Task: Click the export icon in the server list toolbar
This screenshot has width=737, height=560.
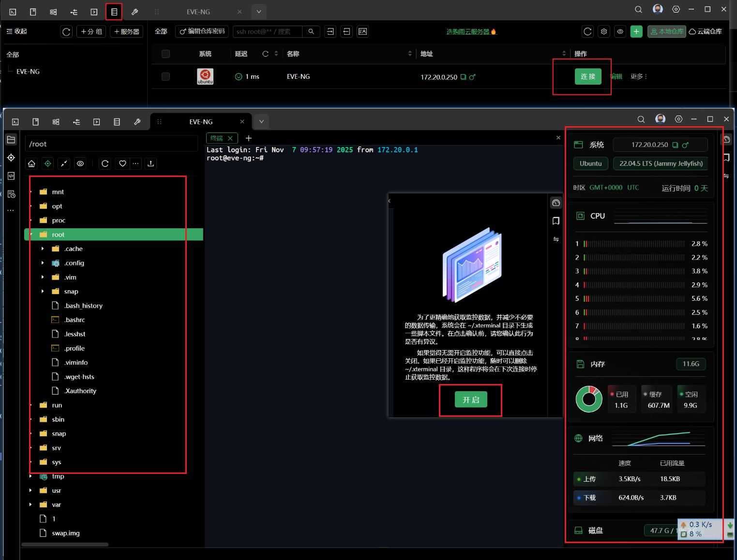Action: [346, 31]
